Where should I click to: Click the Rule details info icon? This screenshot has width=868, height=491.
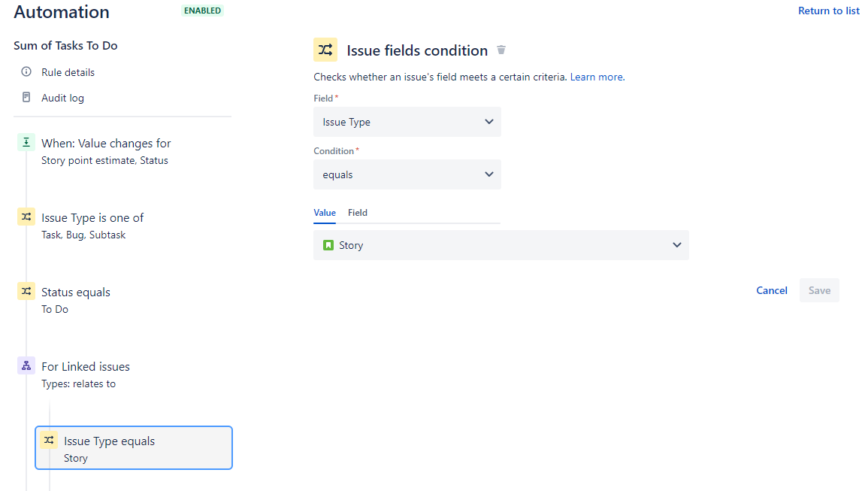coord(26,71)
